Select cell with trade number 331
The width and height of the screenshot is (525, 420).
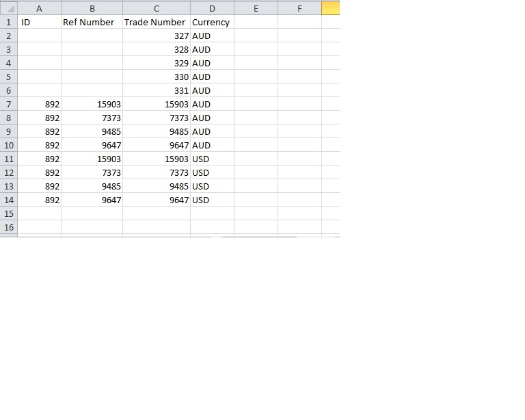(x=157, y=90)
